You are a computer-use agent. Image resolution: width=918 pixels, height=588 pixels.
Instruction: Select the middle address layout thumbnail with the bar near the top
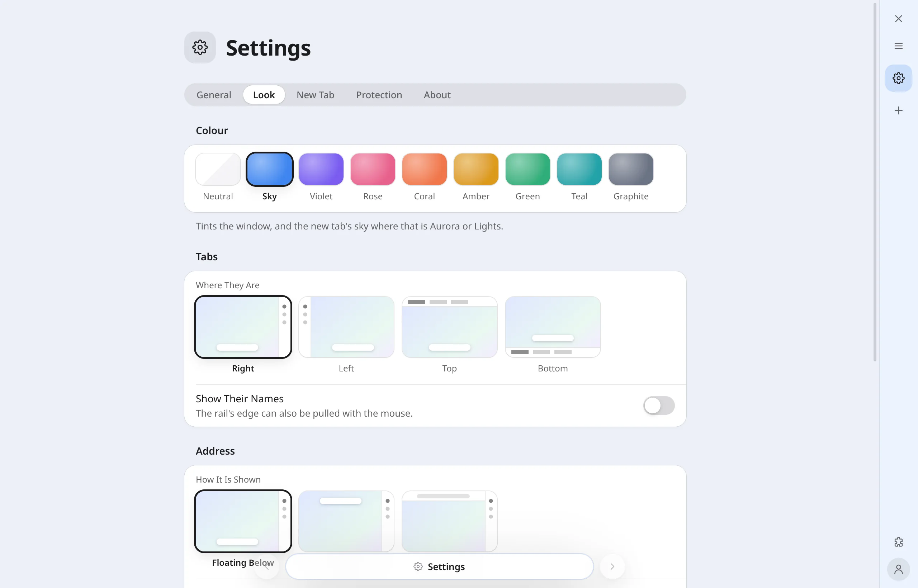(346, 521)
